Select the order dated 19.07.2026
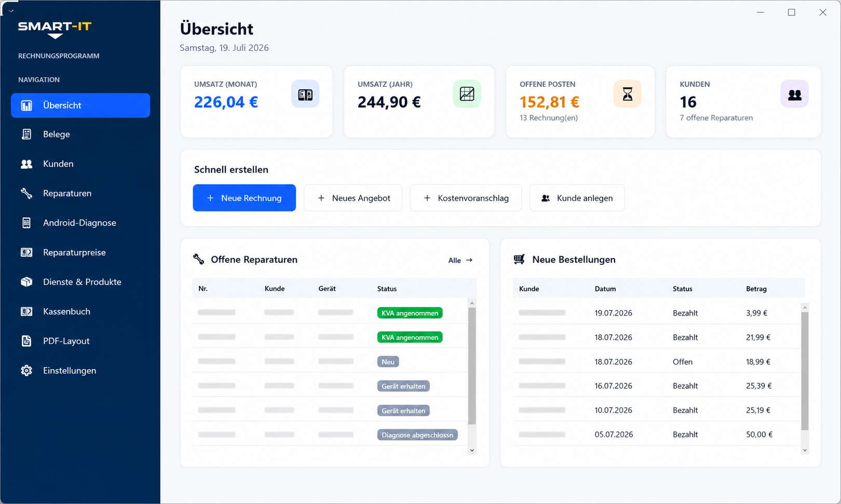 pos(657,313)
